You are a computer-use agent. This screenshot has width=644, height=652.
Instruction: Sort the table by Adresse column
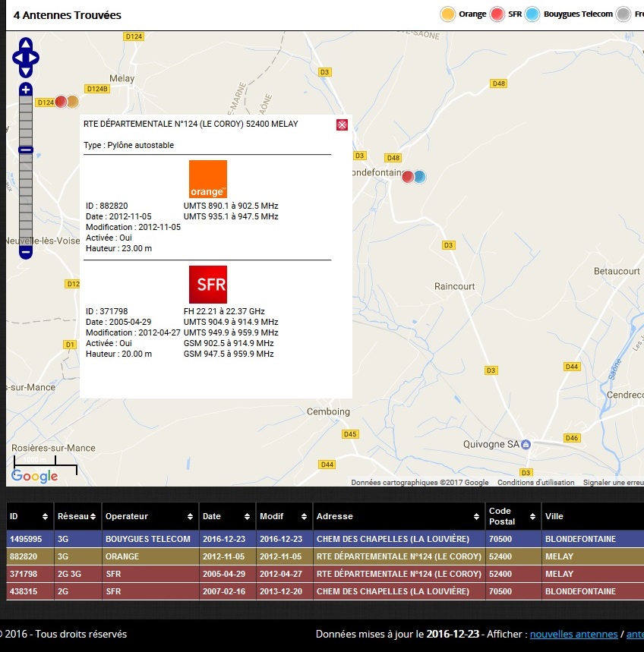pyautogui.click(x=399, y=516)
